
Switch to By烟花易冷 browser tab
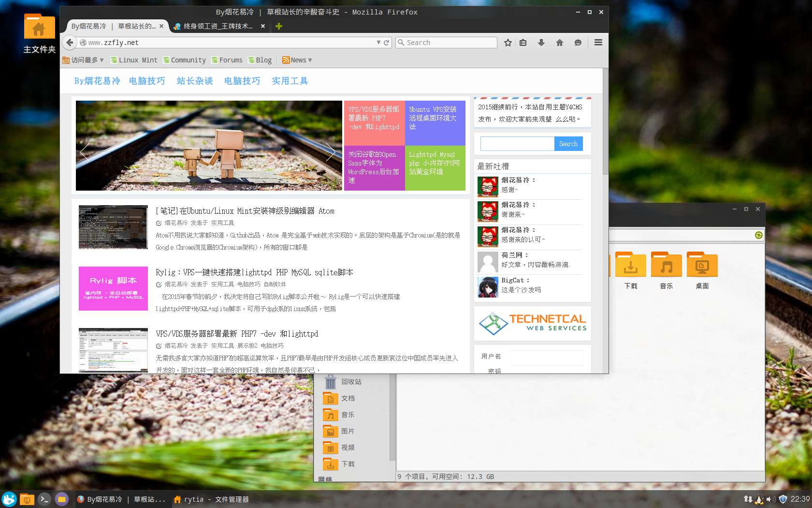click(113, 26)
